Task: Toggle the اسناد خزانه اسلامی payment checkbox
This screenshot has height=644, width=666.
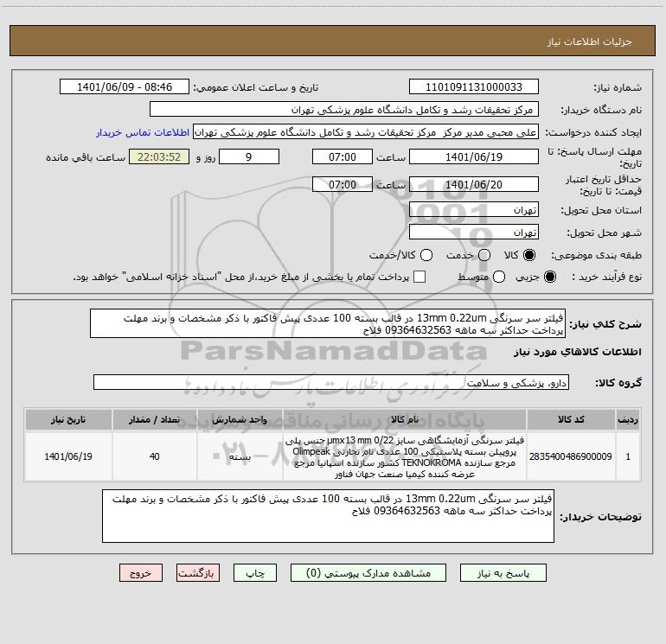Action: click(x=419, y=277)
